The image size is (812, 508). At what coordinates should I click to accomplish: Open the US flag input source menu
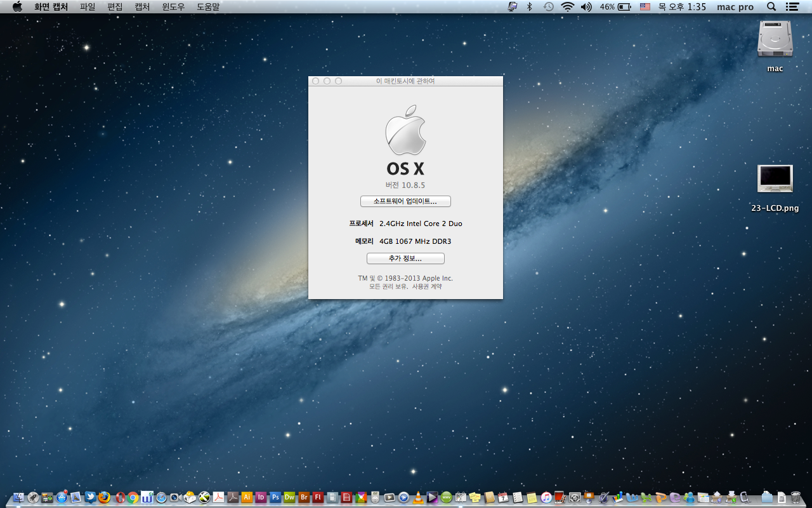(645, 7)
